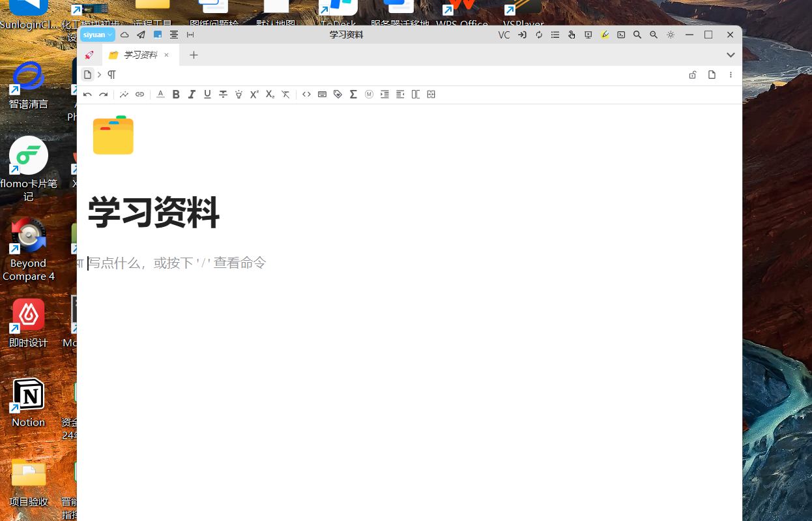Toggle italic formatting
The height and width of the screenshot is (521, 812).
[x=192, y=95]
